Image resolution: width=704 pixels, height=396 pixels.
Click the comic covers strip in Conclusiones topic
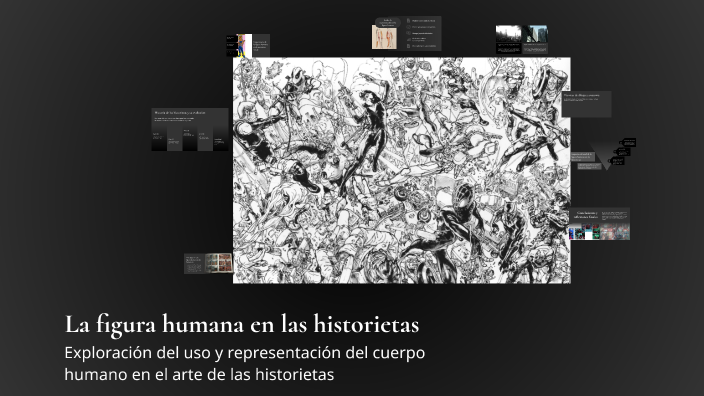click(599, 232)
